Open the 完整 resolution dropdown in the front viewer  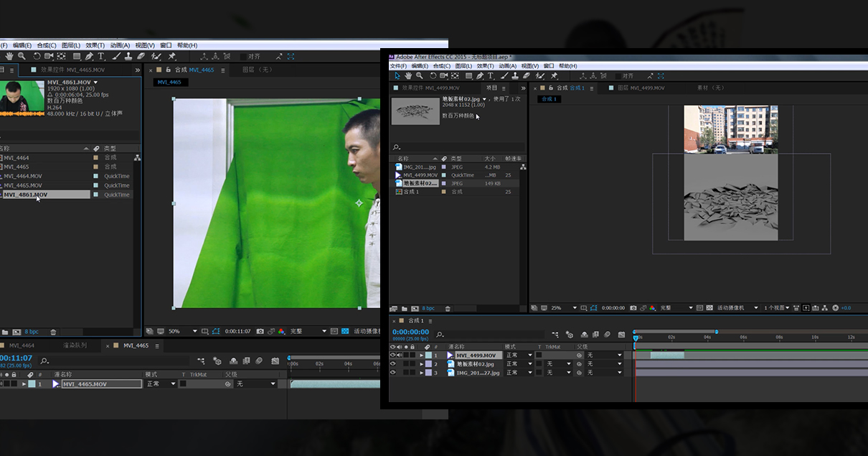tap(676, 308)
